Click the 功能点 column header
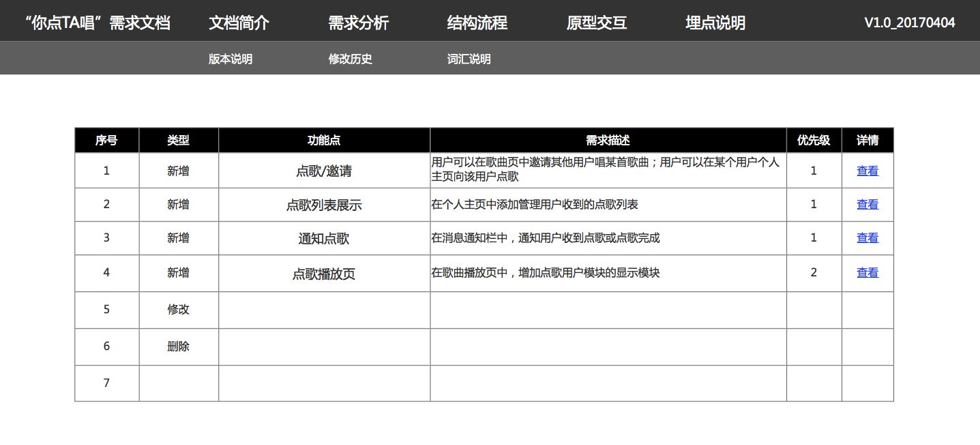980x445 pixels. pos(324,140)
